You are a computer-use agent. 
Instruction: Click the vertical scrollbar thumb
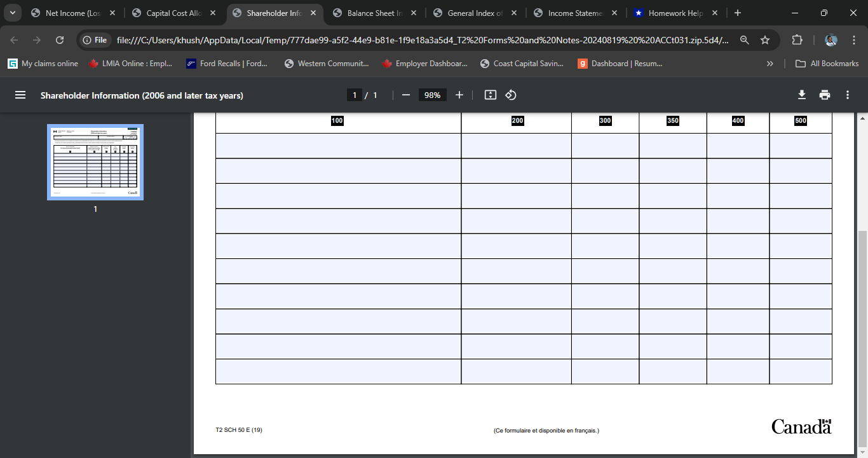click(x=862, y=338)
